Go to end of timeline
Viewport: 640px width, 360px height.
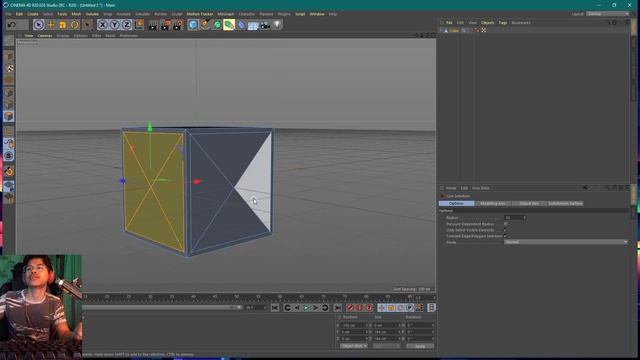[x=338, y=308]
